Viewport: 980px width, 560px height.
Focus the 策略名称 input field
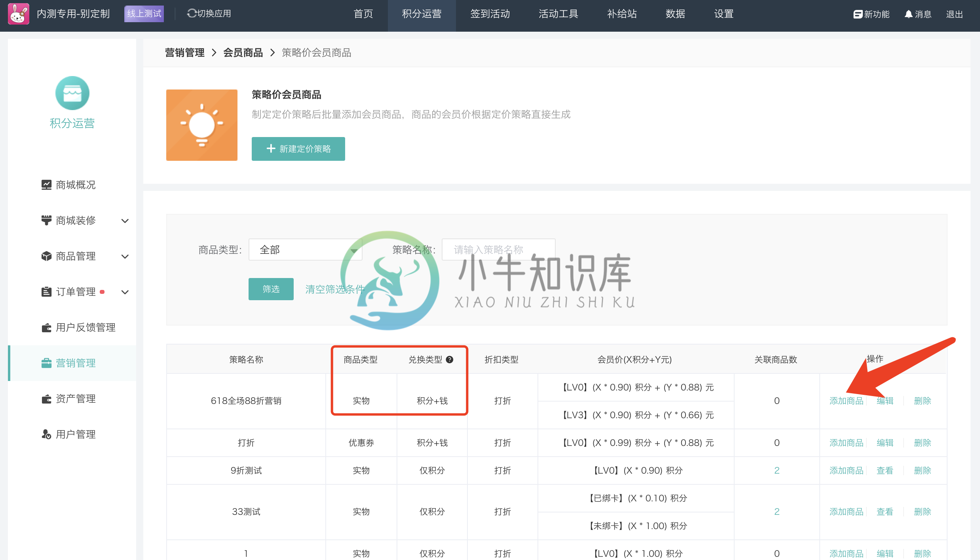click(498, 250)
